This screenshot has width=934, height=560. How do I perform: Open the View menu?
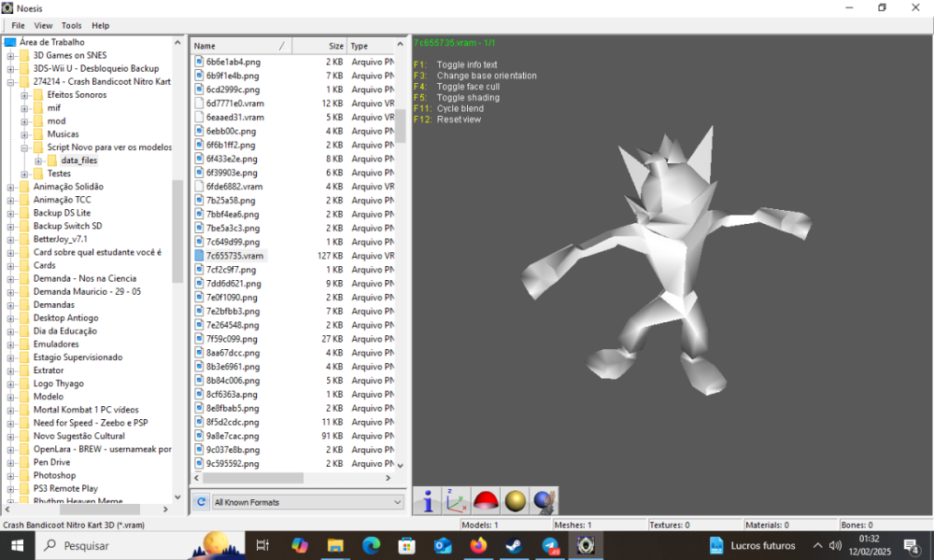click(44, 25)
